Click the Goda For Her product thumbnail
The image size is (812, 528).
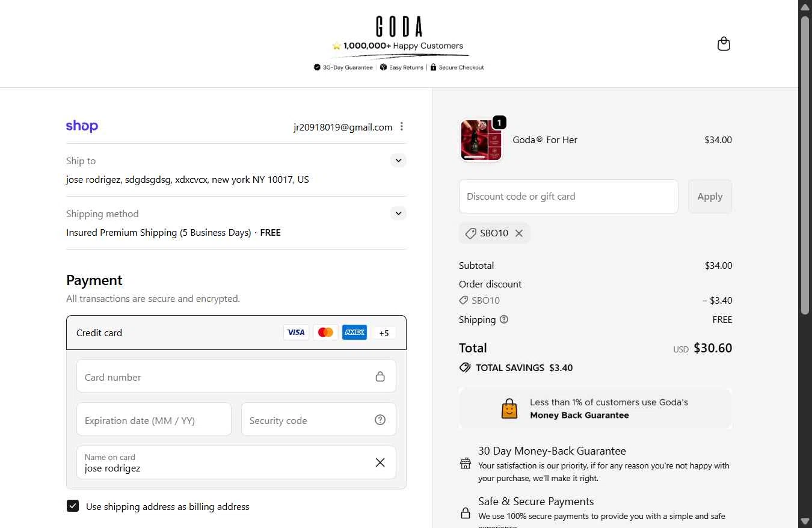tap(481, 140)
